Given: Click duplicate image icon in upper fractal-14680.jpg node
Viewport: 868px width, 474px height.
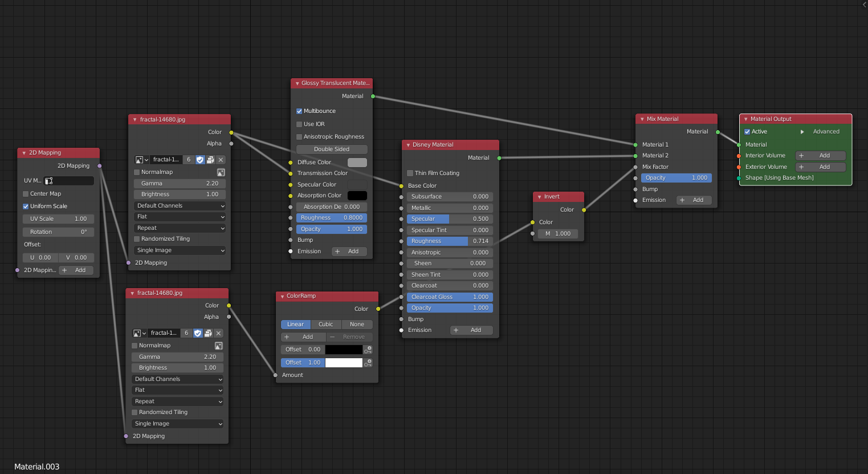Looking at the screenshot, I should tap(210, 160).
